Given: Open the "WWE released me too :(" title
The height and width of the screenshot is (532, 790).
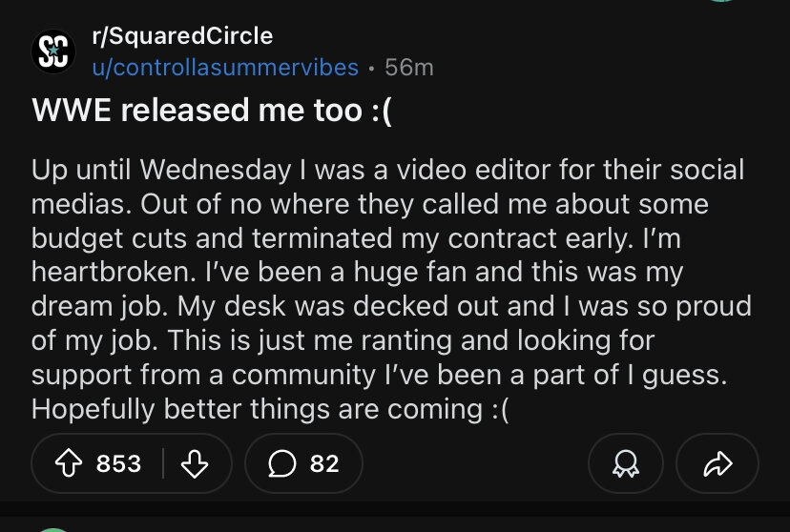Looking at the screenshot, I should pyautogui.click(x=212, y=110).
